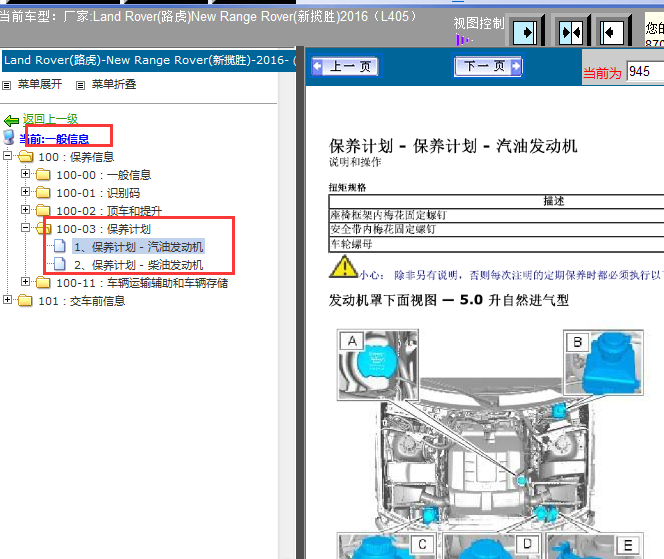The width and height of the screenshot is (664, 559).
Task: Click table row 车轮螺母
Action: click(496, 244)
